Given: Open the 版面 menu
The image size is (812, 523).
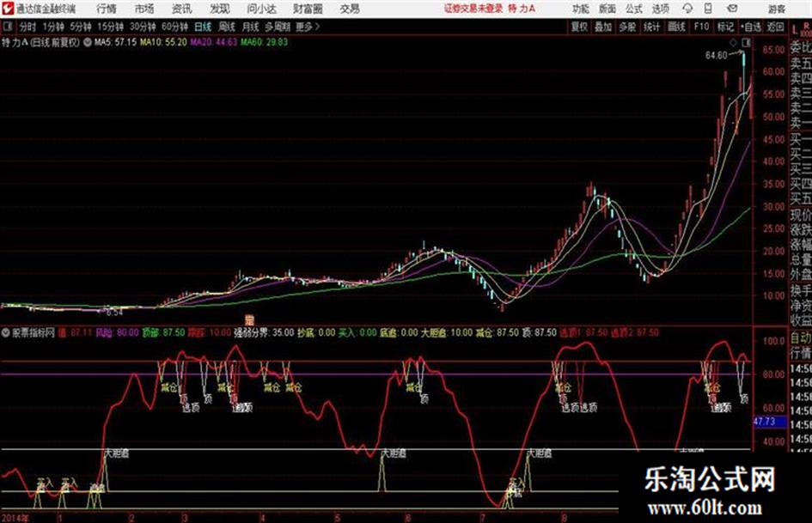Looking at the screenshot, I should [607, 9].
